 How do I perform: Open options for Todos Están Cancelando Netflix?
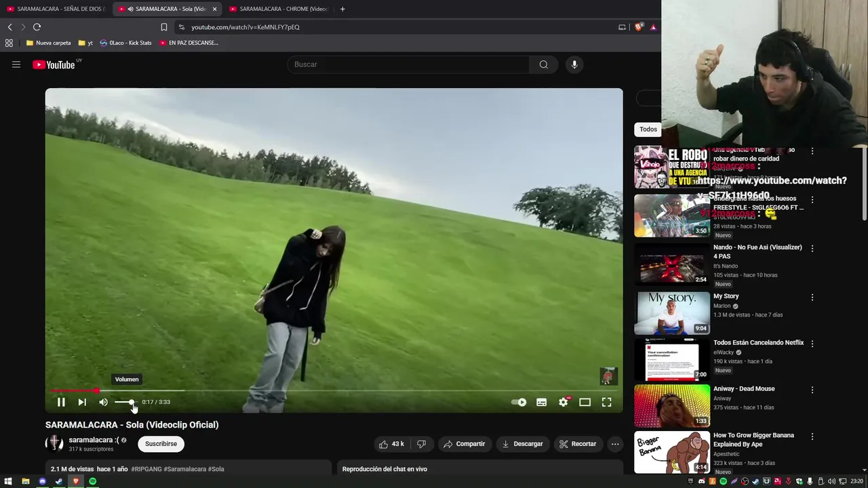812,344
